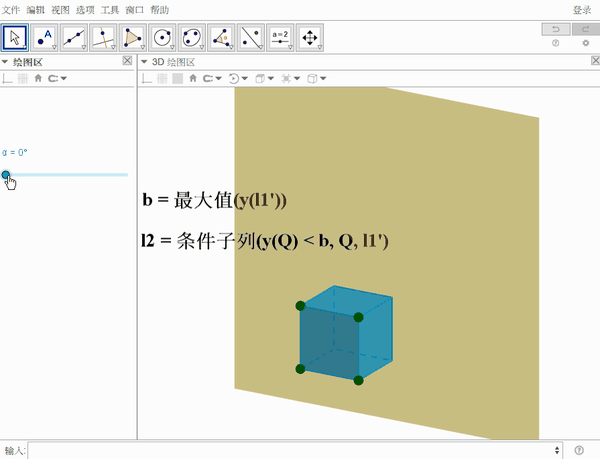The height and width of the screenshot is (459, 600).
Task: Pick the Circle with Center tool
Action: point(162,37)
